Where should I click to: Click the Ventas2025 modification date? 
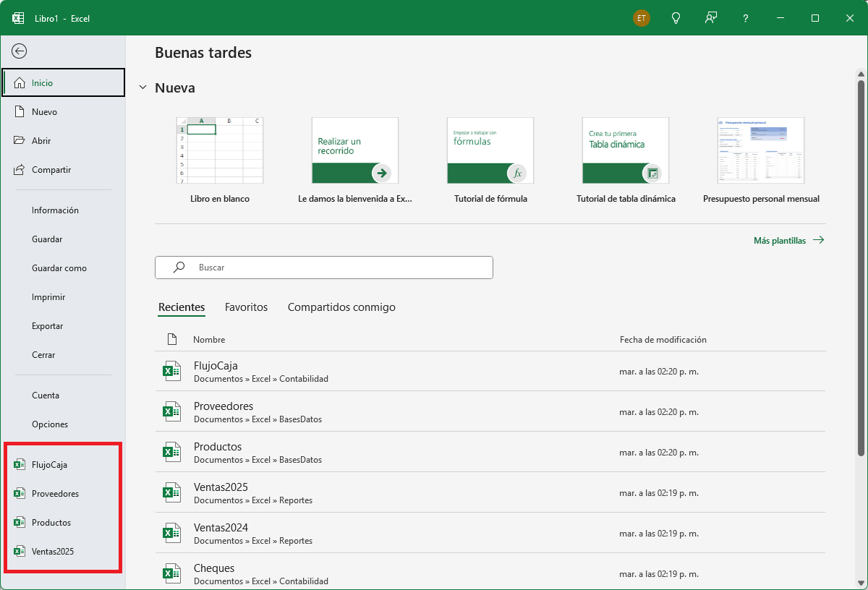[659, 493]
